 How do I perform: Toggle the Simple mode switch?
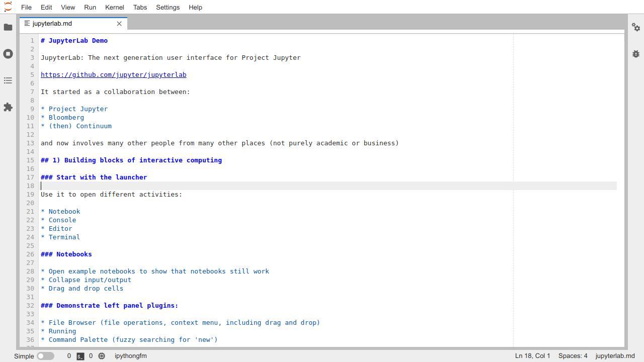(45, 356)
